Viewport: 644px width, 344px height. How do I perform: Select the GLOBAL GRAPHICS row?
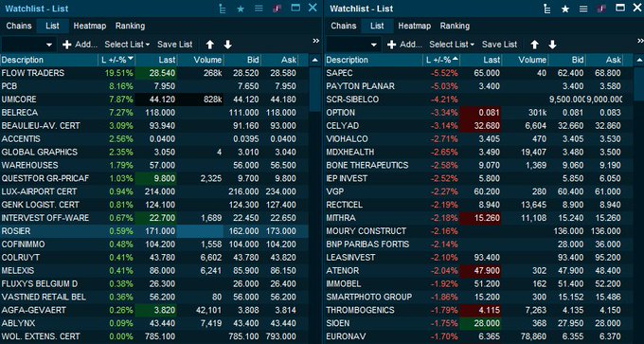coord(154,152)
